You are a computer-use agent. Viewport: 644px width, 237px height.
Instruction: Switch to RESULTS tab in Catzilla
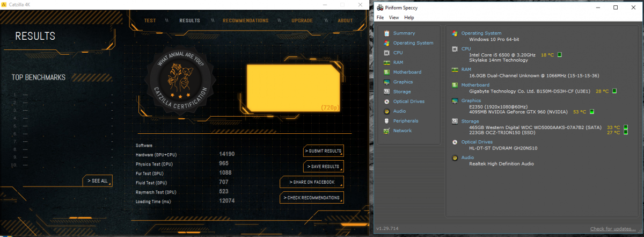(x=189, y=20)
